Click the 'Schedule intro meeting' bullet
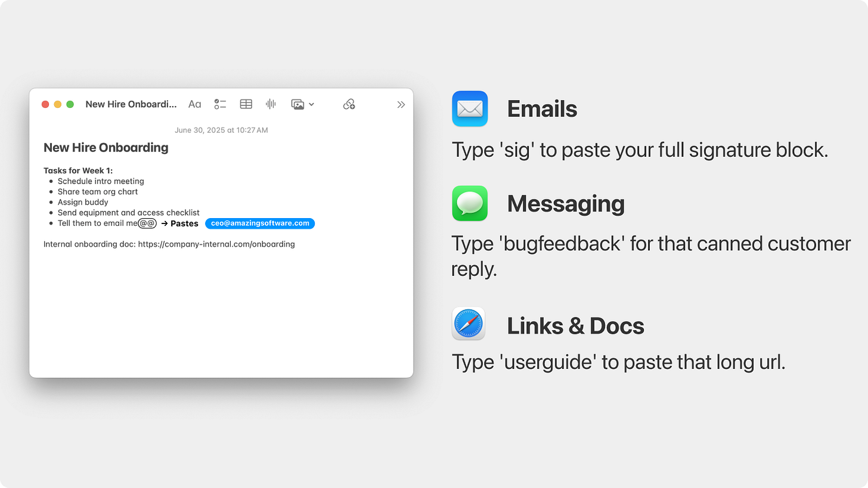The height and width of the screenshot is (488, 868). [x=101, y=181]
